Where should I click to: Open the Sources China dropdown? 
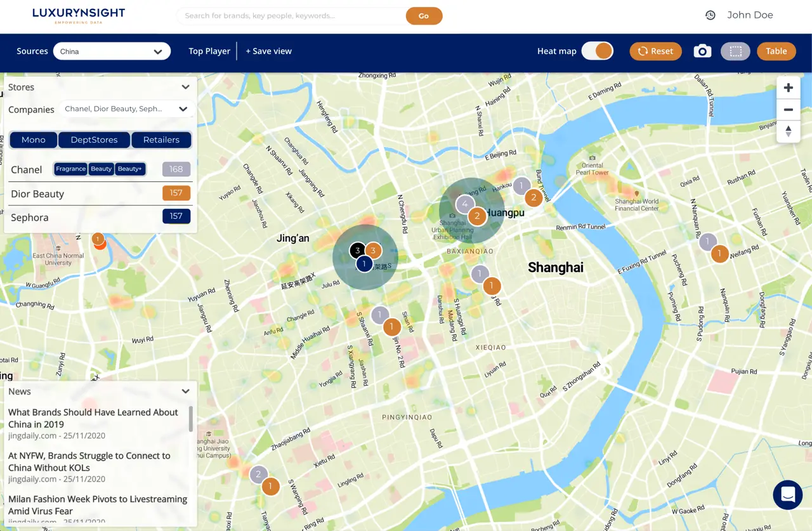click(112, 51)
